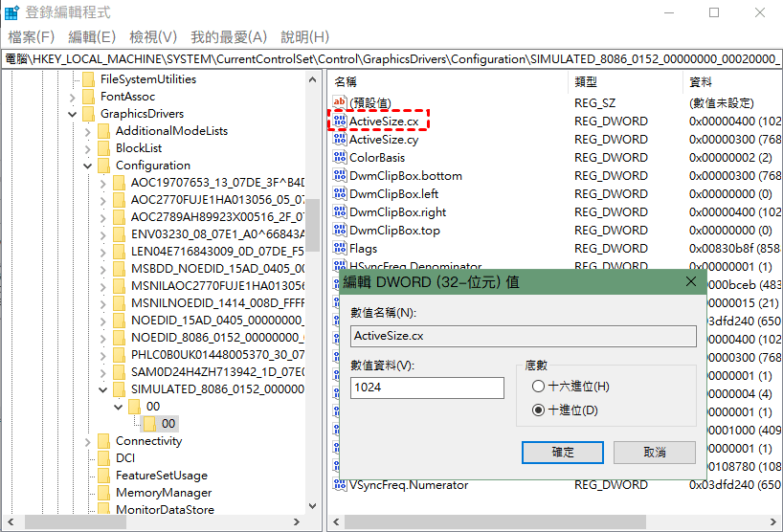
Task: Click the MemoryManager folder icon
Action: 104,493
